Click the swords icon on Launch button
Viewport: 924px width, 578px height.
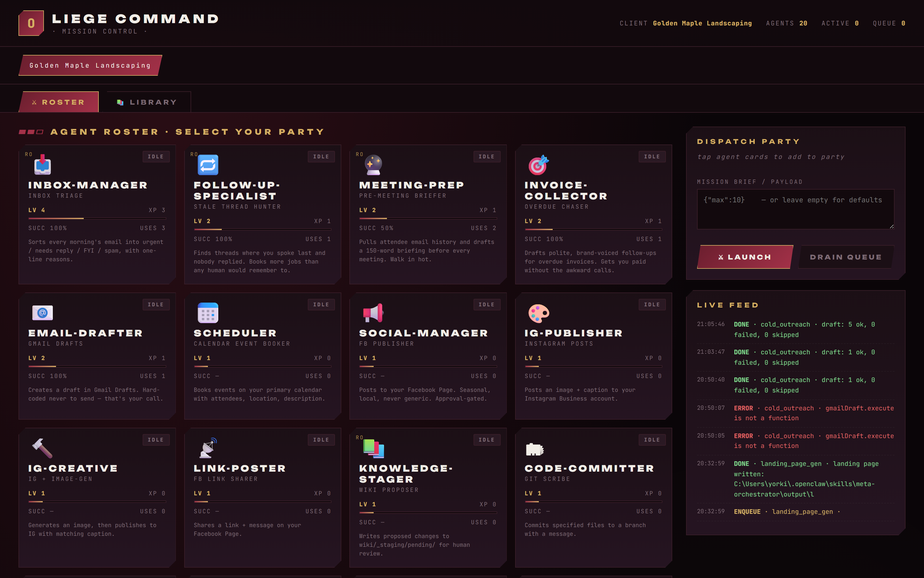click(x=720, y=257)
